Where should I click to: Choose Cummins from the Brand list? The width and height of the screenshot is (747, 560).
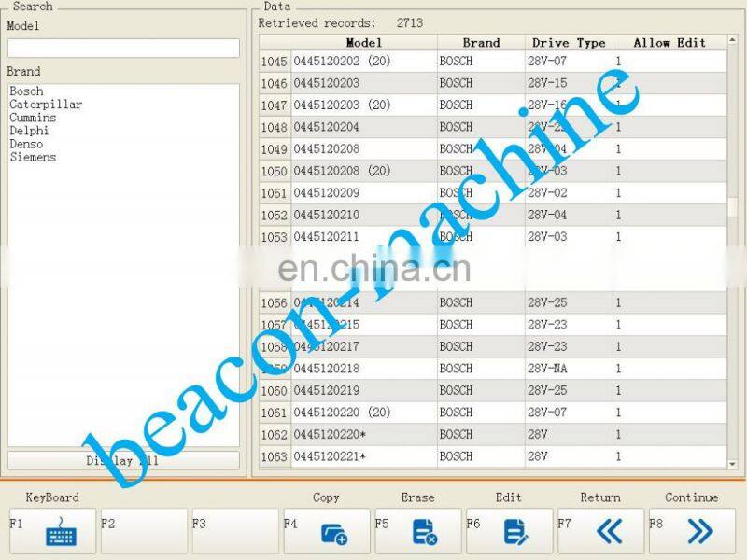click(33, 118)
